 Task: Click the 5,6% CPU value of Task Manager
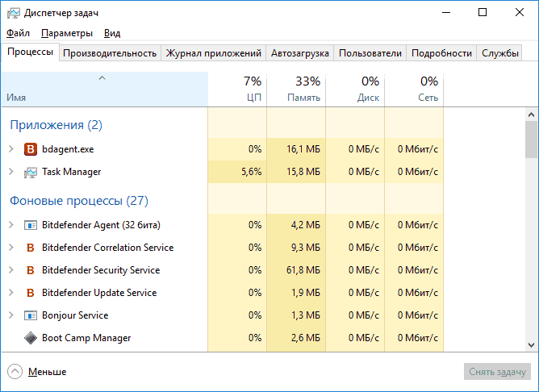[251, 172]
